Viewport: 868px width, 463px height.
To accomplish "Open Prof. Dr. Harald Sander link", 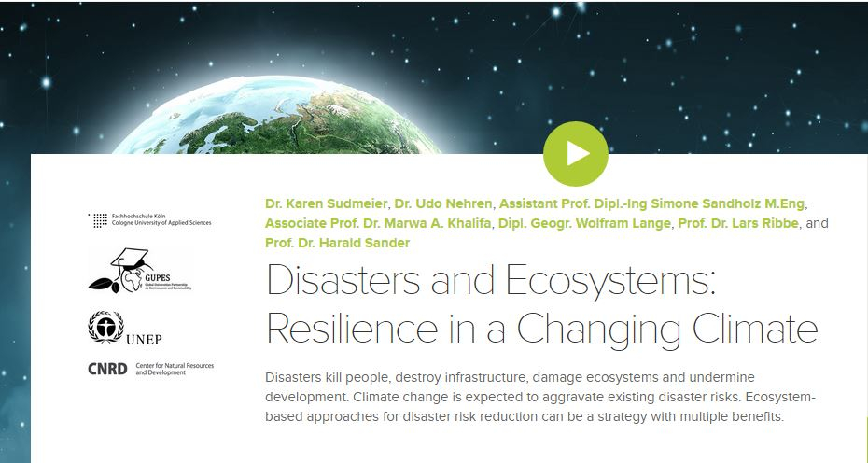I will tap(337, 244).
